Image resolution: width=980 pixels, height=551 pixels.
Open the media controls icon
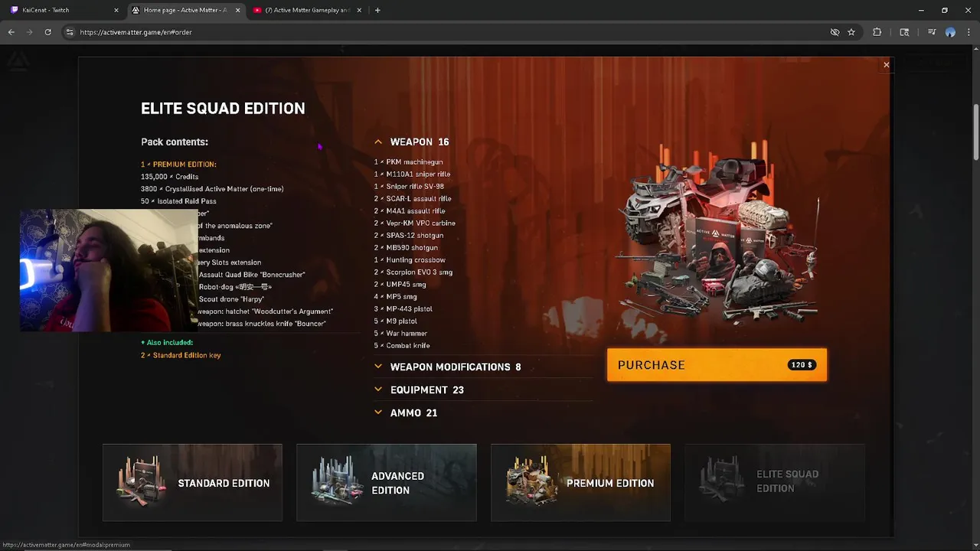pyautogui.click(x=932, y=32)
